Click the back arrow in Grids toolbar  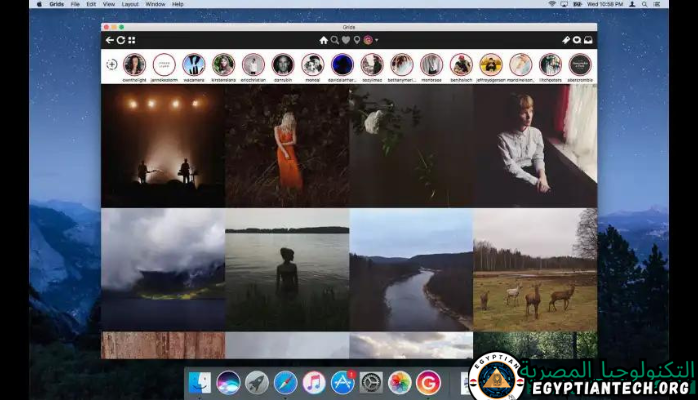coord(110,40)
